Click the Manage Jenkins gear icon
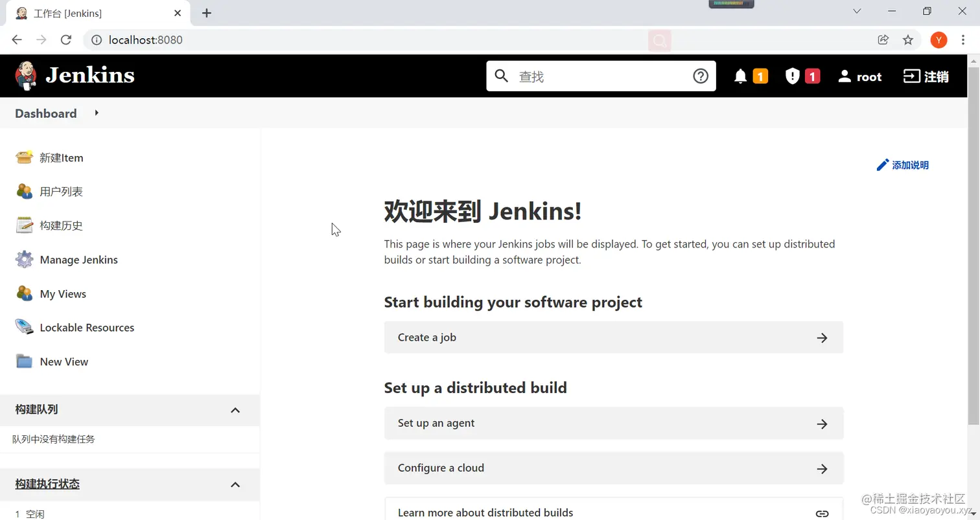Screen dimensions: 980x520 click(x=25, y=260)
